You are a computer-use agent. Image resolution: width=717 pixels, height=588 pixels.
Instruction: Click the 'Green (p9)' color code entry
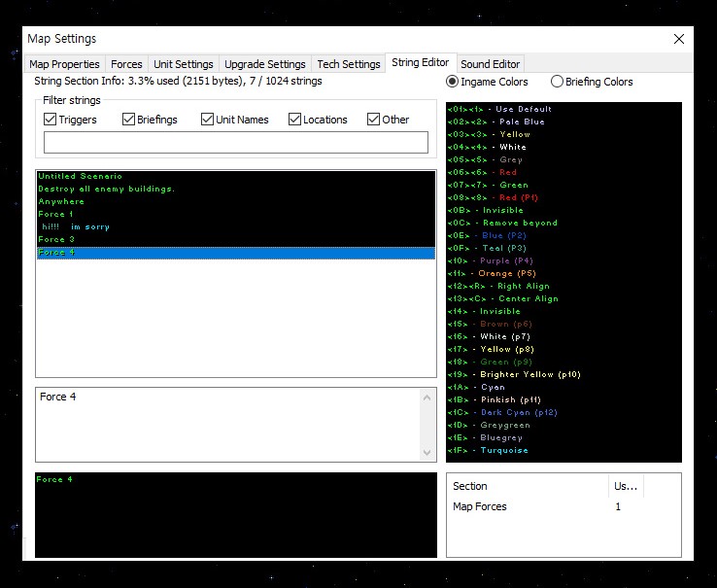[490, 362]
